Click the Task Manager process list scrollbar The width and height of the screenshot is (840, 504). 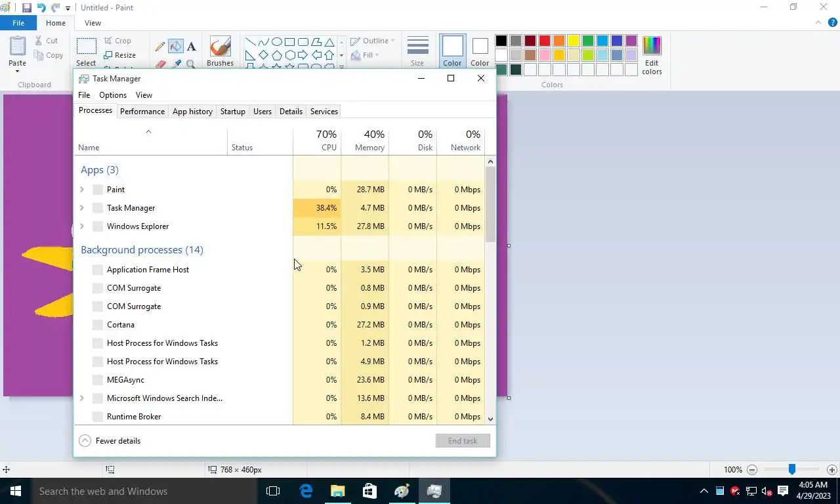point(490,205)
